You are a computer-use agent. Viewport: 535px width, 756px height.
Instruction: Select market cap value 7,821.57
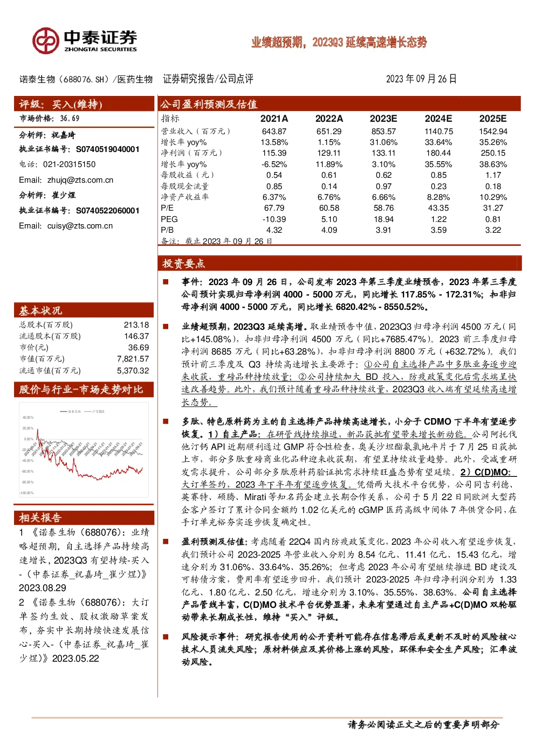tap(133, 359)
